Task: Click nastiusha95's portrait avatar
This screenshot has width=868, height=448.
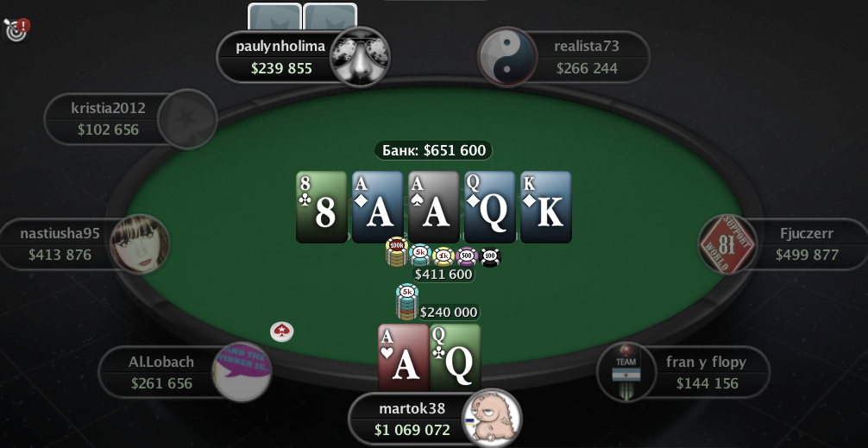Action: click(x=140, y=244)
